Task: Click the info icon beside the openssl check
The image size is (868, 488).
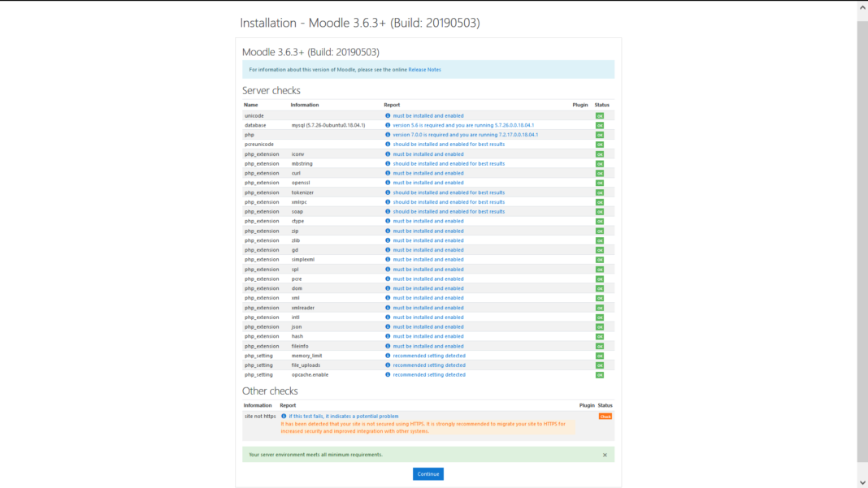Action: point(387,183)
